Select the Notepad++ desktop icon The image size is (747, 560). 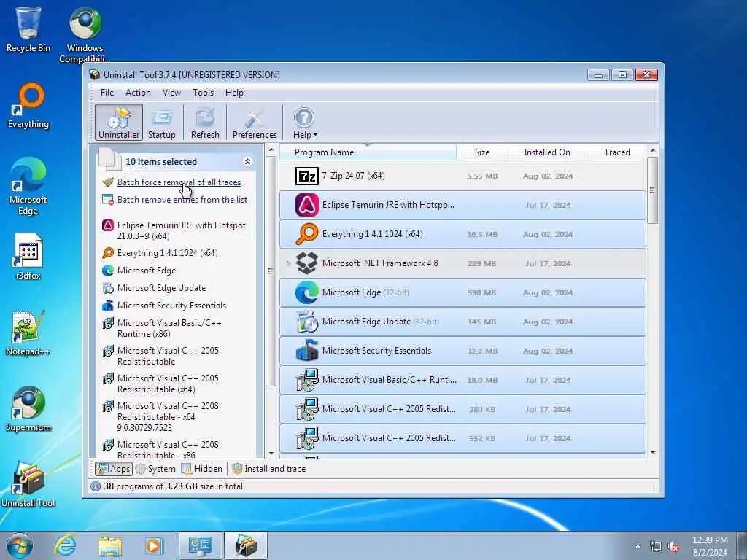point(28,332)
